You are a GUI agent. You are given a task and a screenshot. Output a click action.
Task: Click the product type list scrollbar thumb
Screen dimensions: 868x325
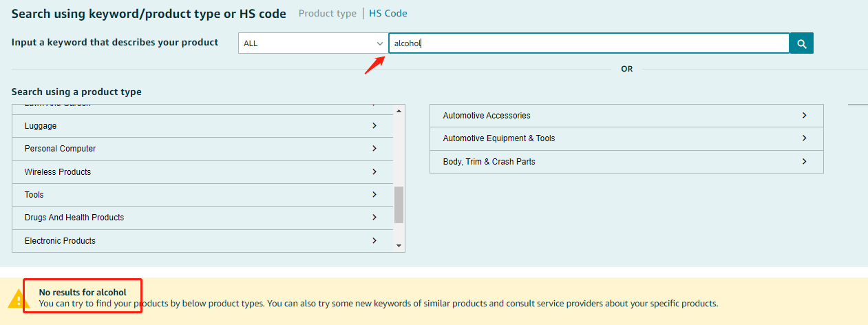coord(399,205)
